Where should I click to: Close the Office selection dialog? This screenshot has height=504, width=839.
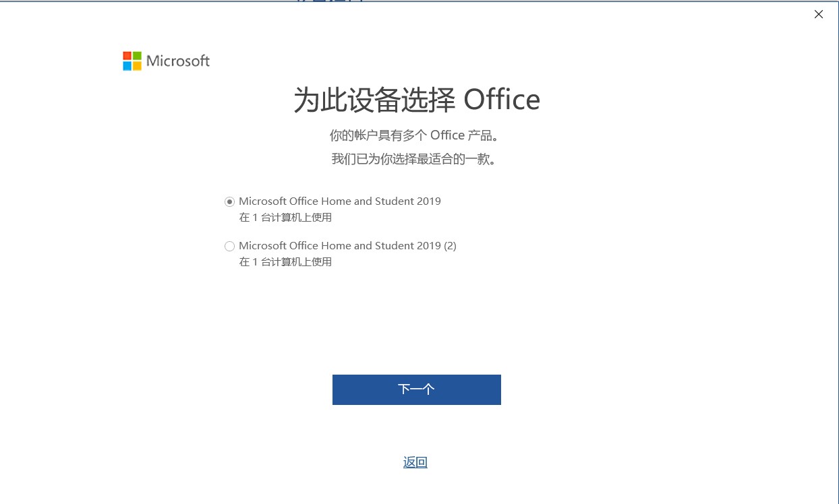tap(819, 14)
